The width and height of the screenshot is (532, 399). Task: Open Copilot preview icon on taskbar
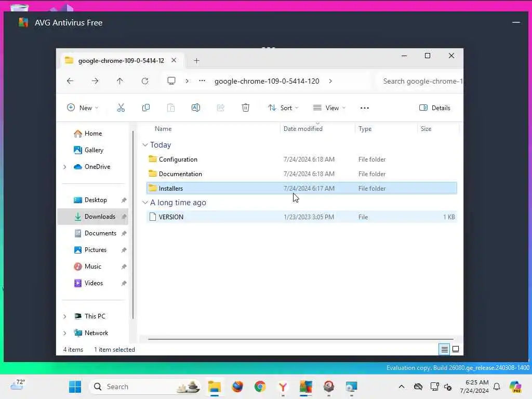(x=515, y=387)
